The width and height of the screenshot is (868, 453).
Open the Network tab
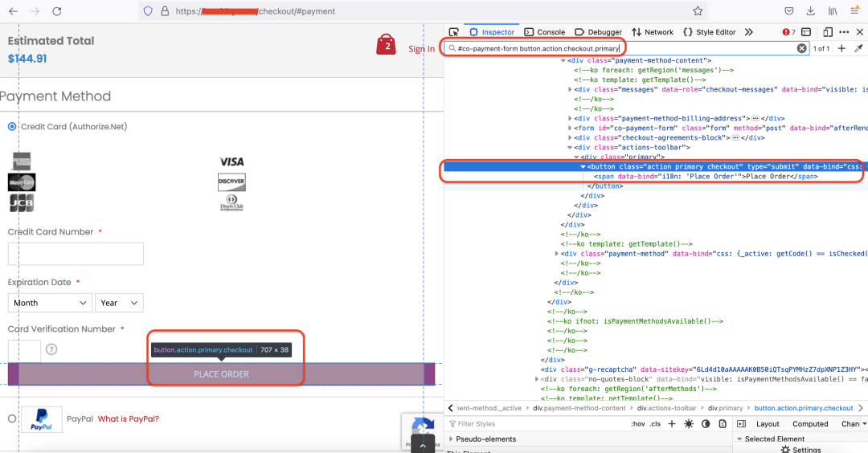[x=652, y=32]
